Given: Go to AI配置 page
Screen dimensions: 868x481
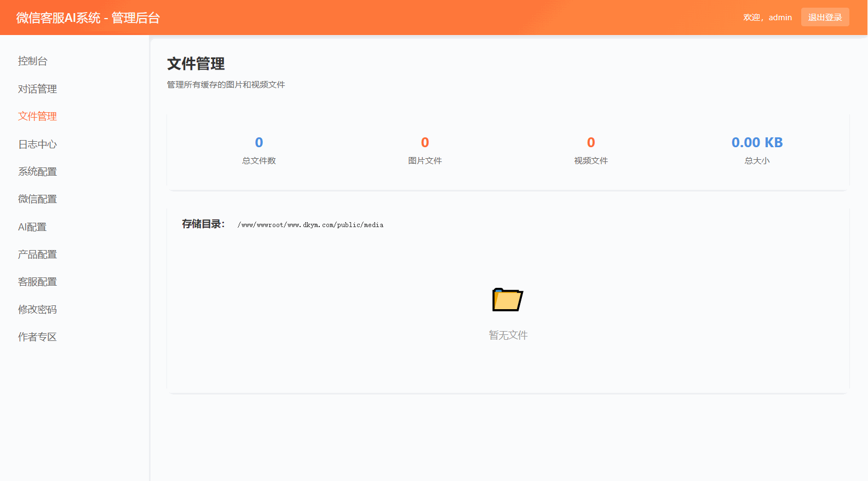Looking at the screenshot, I should (32, 227).
